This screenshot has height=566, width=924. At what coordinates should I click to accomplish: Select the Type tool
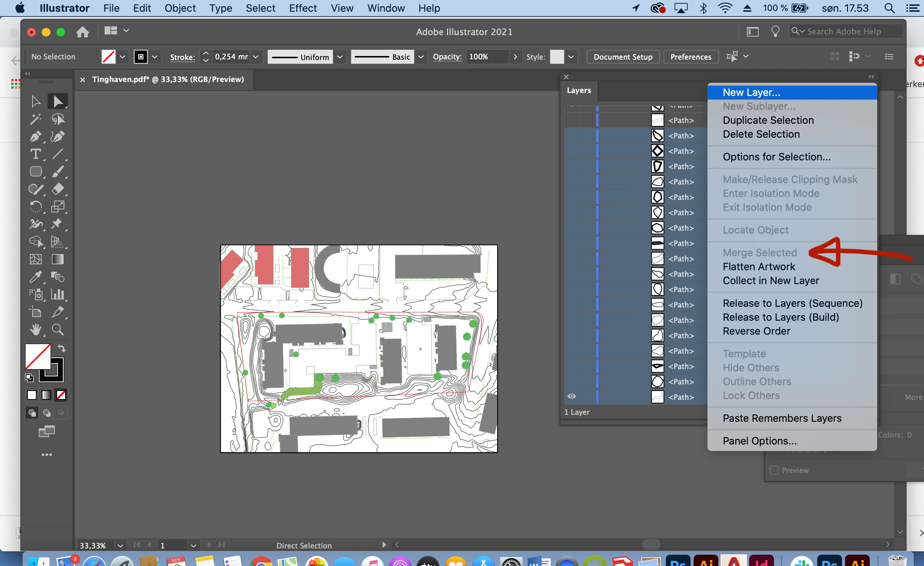coord(35,154)
